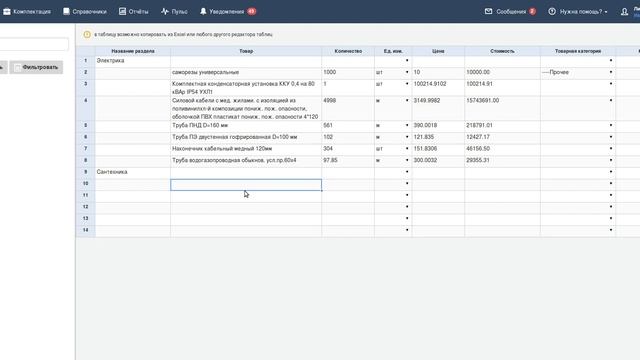Open category dropdown showing Прочее
Viewport: 640px width, 360px height.
(x=611, y=72)
